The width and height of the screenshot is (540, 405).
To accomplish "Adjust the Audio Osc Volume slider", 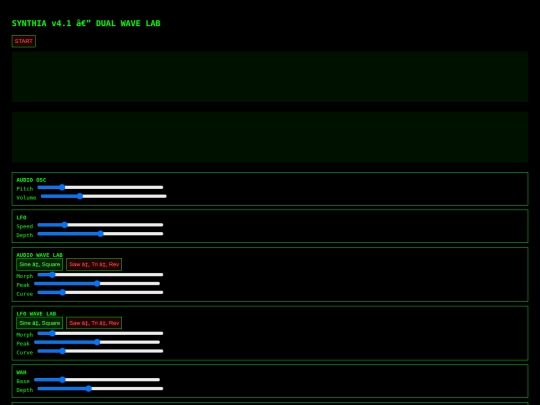I will pos(104,196).
